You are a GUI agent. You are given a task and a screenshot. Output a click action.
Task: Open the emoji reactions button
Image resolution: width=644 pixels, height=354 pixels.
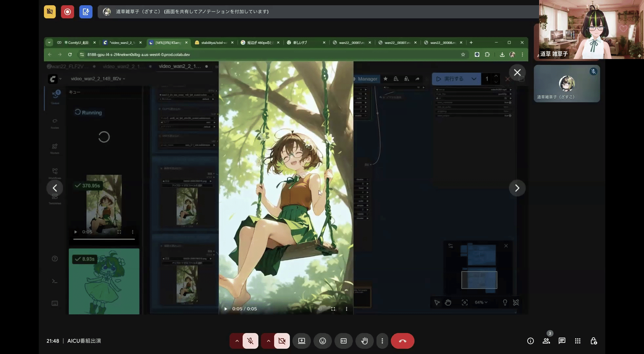click(323, 341)
